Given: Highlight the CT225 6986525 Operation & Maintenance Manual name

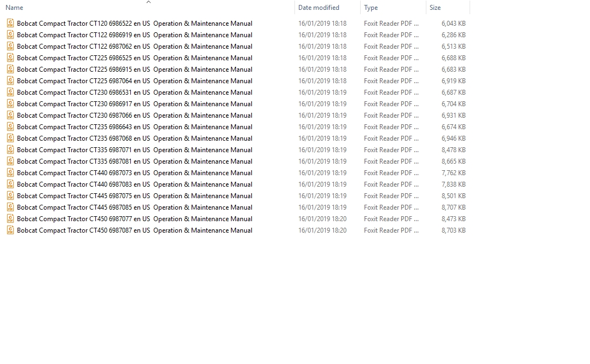Looking at the screenshot, I should coord(135,58).
